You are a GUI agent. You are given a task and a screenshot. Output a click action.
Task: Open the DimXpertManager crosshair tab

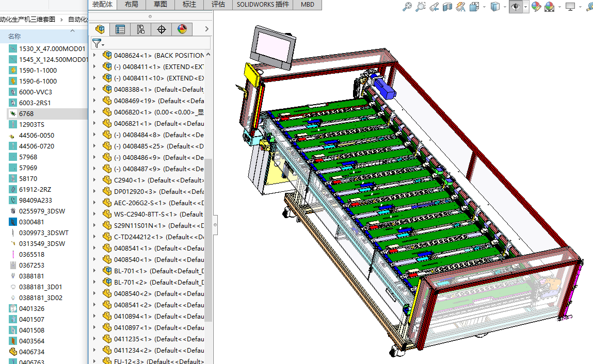pos(162,29)
